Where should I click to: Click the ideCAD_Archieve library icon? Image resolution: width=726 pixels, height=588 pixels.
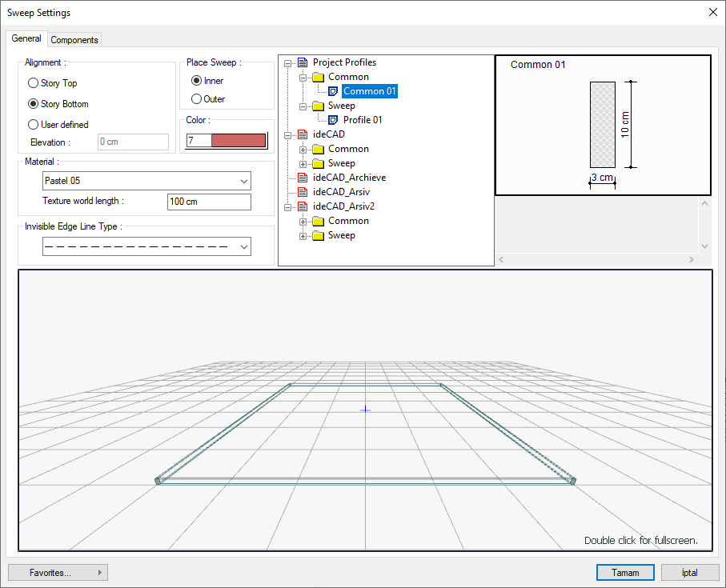click(x=302, y=178)
